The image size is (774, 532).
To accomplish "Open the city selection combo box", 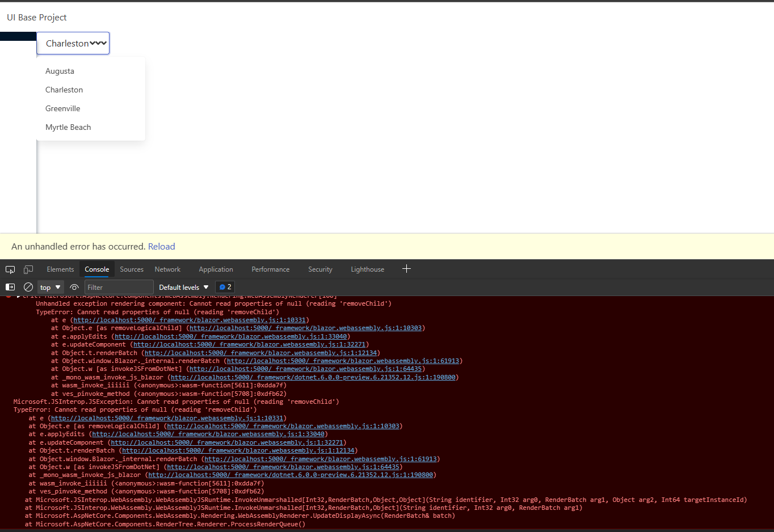I will (73, 43).
